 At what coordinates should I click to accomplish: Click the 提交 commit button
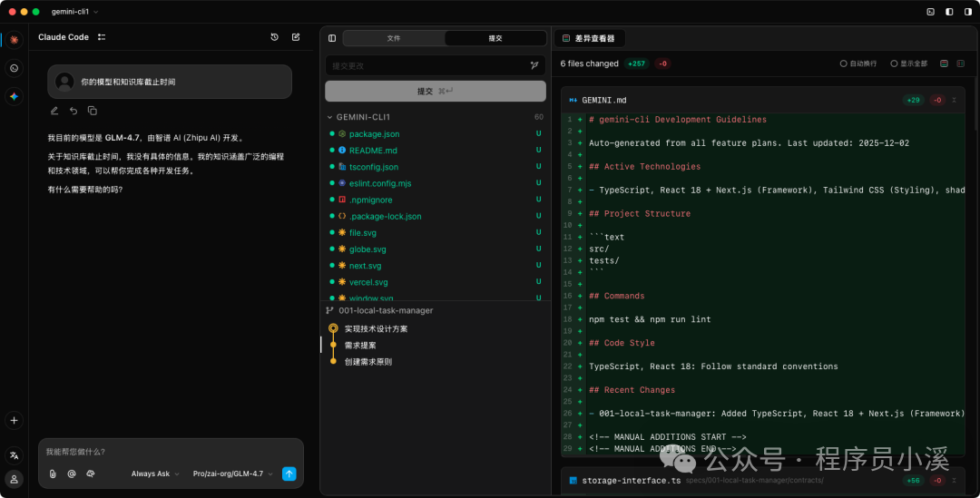click(x=435, y=92)
